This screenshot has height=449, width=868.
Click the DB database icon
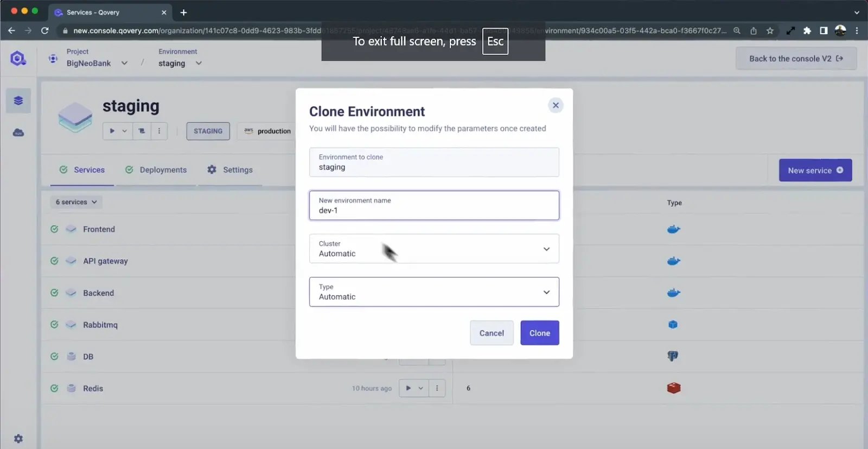click(71, 357)
